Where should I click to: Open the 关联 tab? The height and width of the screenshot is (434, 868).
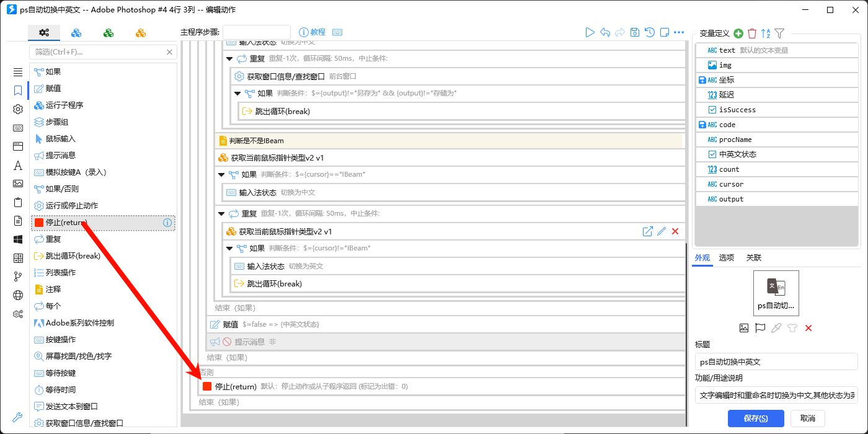coord(753,258)
